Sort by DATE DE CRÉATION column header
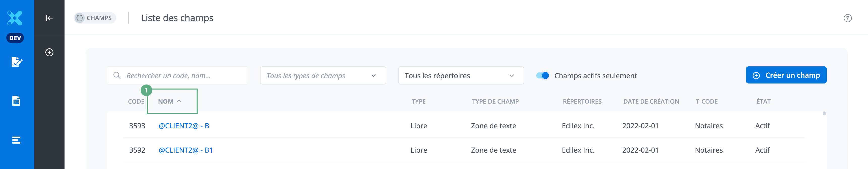This screenshot has width=868, height=169. [651, 101]
